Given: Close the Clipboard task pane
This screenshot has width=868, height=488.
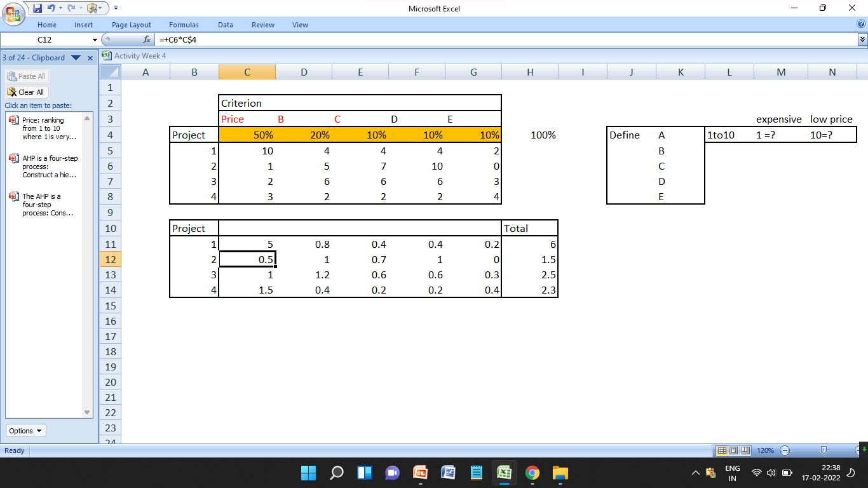Looking at the screenshot, I should (x=90, y=57).
